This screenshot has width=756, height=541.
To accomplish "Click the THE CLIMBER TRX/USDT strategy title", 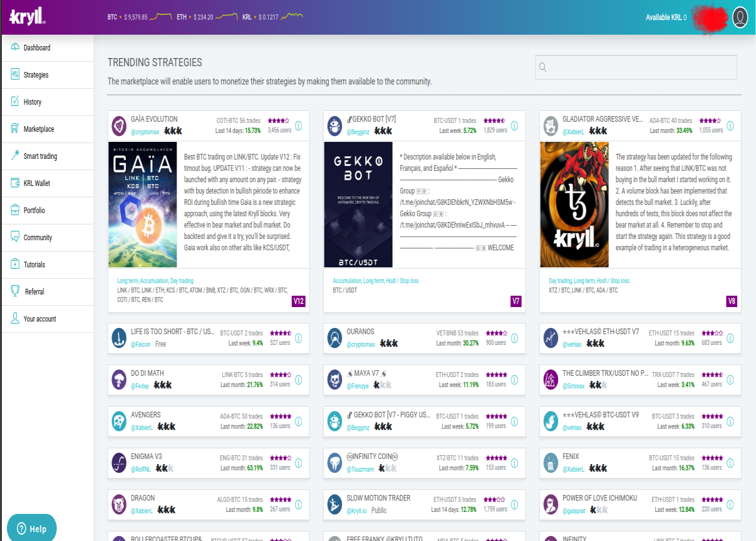I will tap(605, 373).
